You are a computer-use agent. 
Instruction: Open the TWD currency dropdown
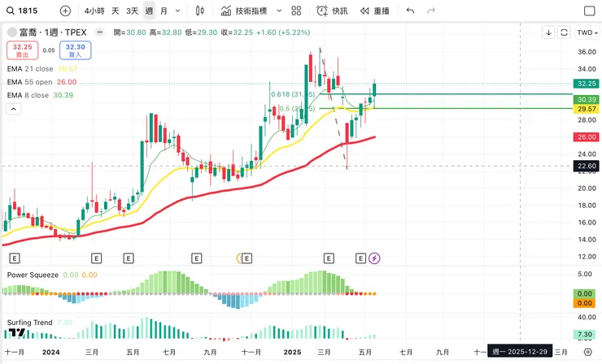point(586,32)
